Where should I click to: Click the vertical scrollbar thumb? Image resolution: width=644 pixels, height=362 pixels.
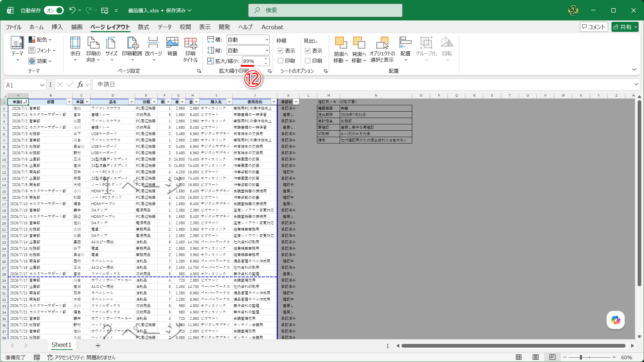(x=639, y=193)
